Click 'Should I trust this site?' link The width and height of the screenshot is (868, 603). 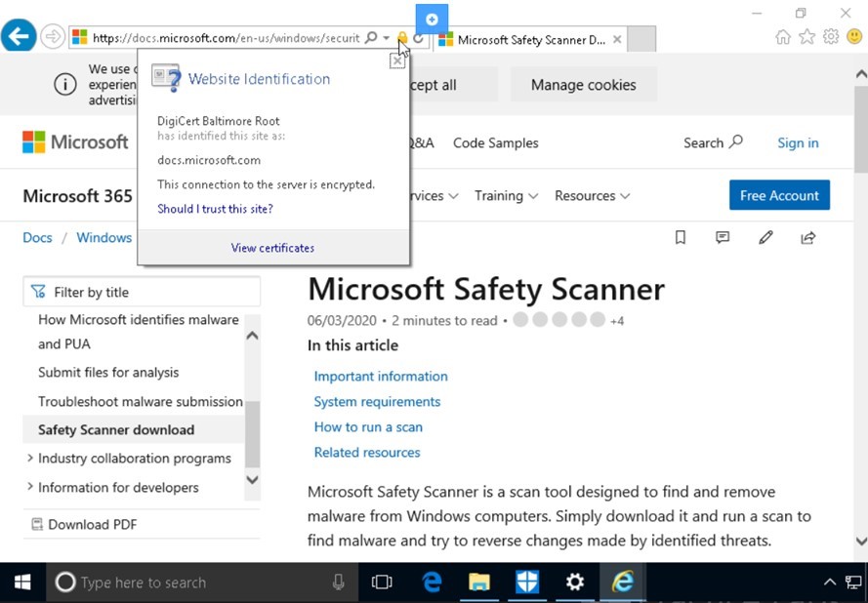click(x=215, y=209)
